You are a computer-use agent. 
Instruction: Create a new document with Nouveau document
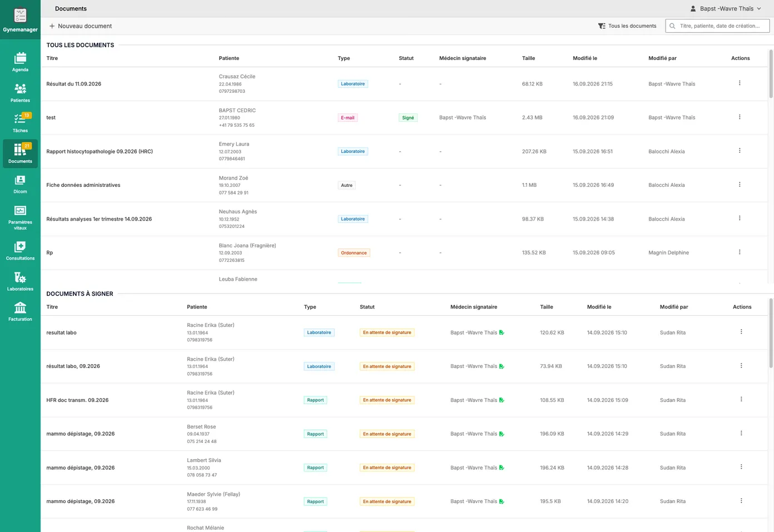coord(81,26)
